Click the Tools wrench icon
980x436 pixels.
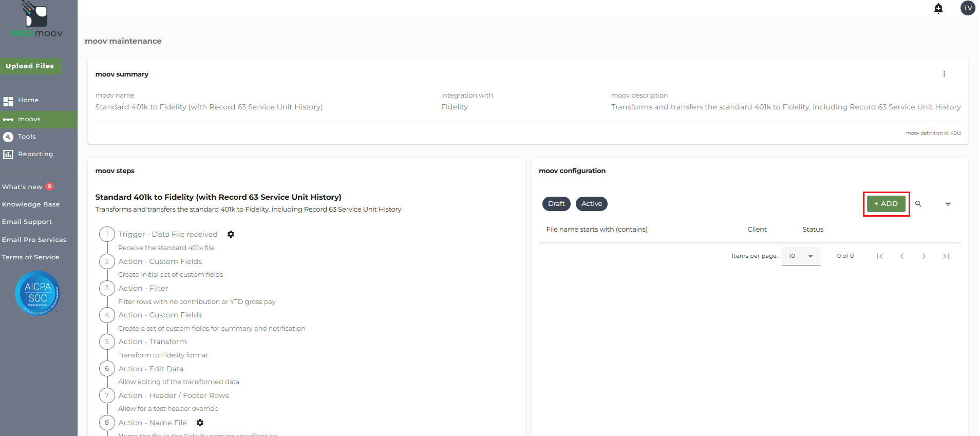(x=8, y=137)
